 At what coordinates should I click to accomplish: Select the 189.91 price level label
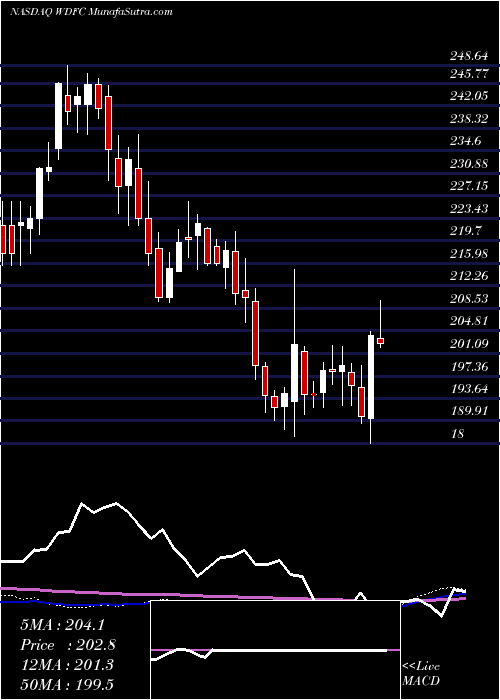pyautogui.click(x=468, y=411)
